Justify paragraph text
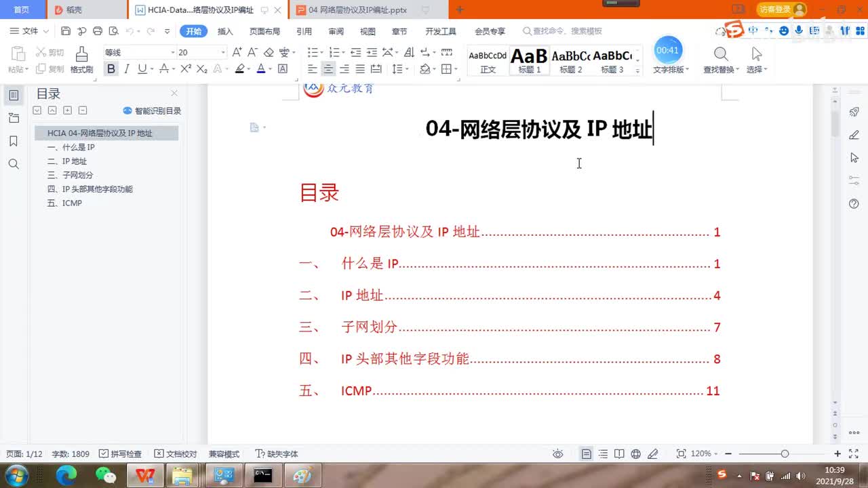Viewport: 868px width, 488px height. tap(360, 69)
